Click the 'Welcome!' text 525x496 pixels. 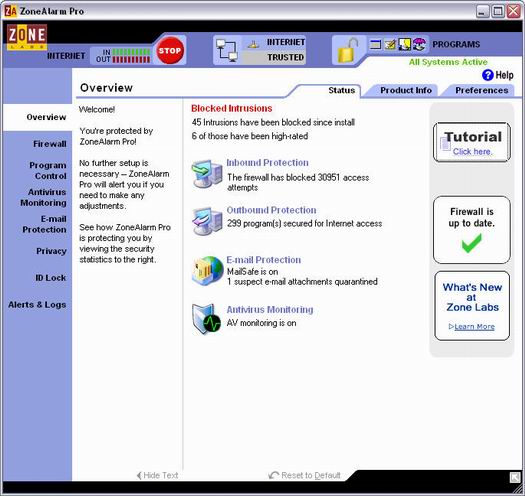pos(97,110)
